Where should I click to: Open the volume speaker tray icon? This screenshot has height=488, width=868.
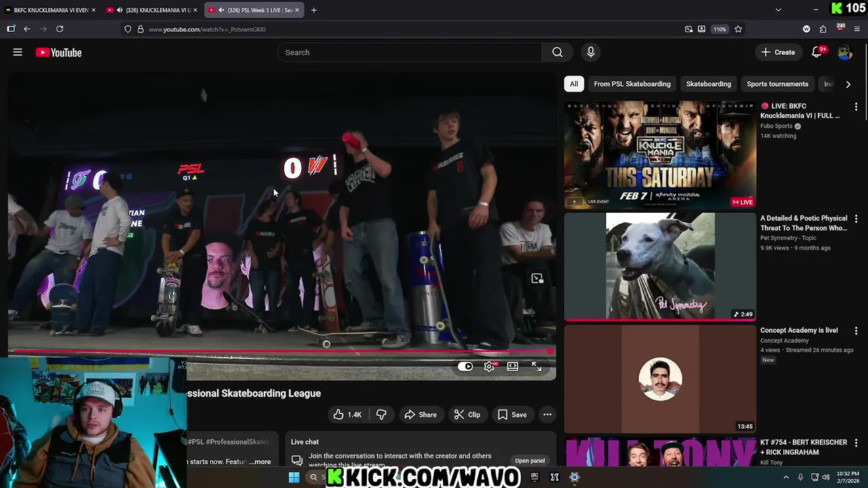click(827, 477)
